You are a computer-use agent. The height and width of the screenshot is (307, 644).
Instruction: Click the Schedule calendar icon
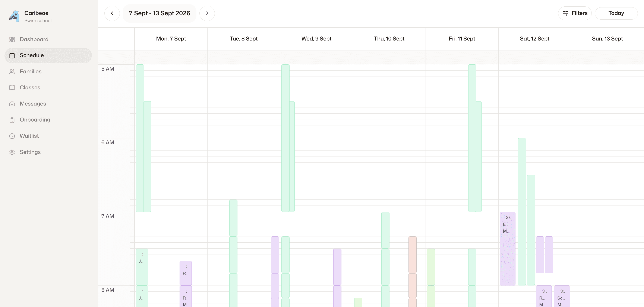click(12, 55)
